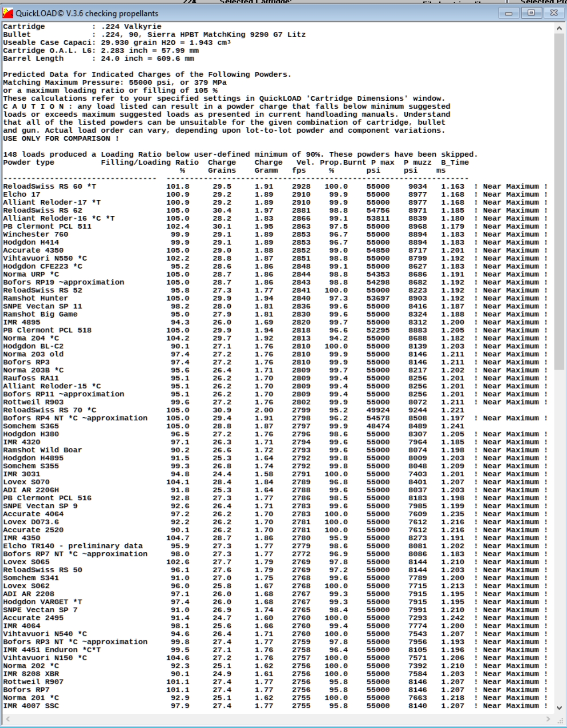Click the Alliant Reloder-17 *T entry
Screen dimensions: 567x728
click(275, 202)
